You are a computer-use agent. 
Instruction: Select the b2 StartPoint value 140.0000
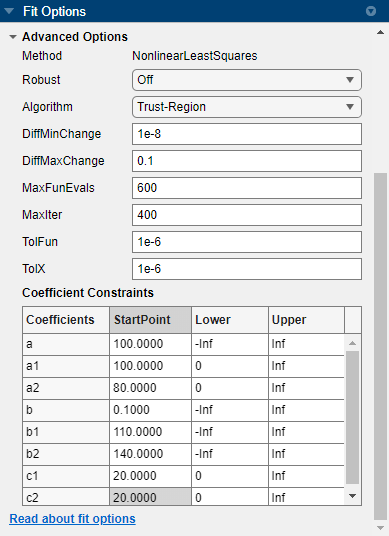point(150,454)
